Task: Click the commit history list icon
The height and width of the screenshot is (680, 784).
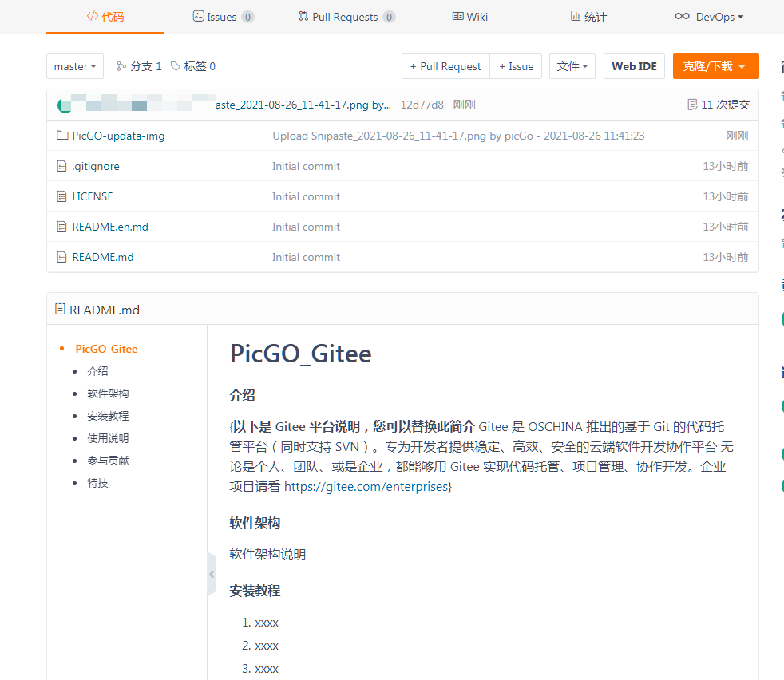Action: [692, 105]
